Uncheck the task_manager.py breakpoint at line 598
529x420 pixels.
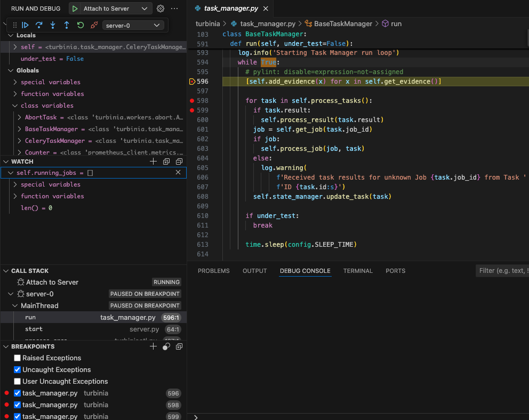coord(17,405)
